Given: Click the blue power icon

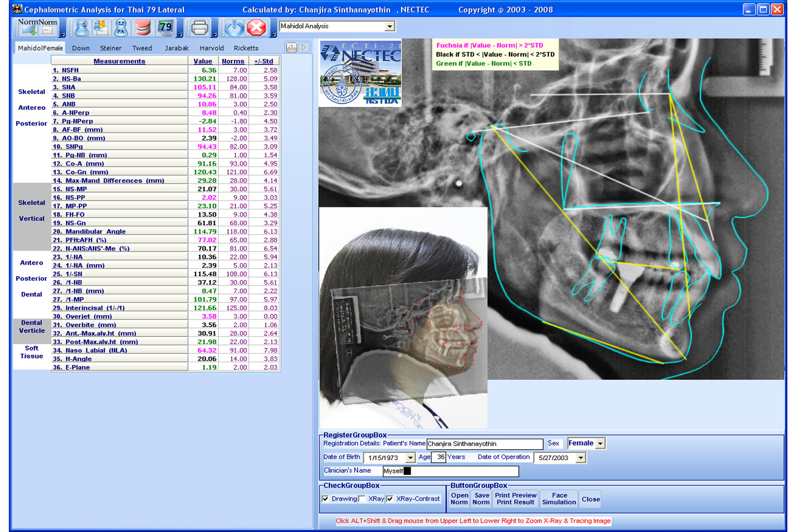Looking at the screenshot, I should (x=234, y=28).
